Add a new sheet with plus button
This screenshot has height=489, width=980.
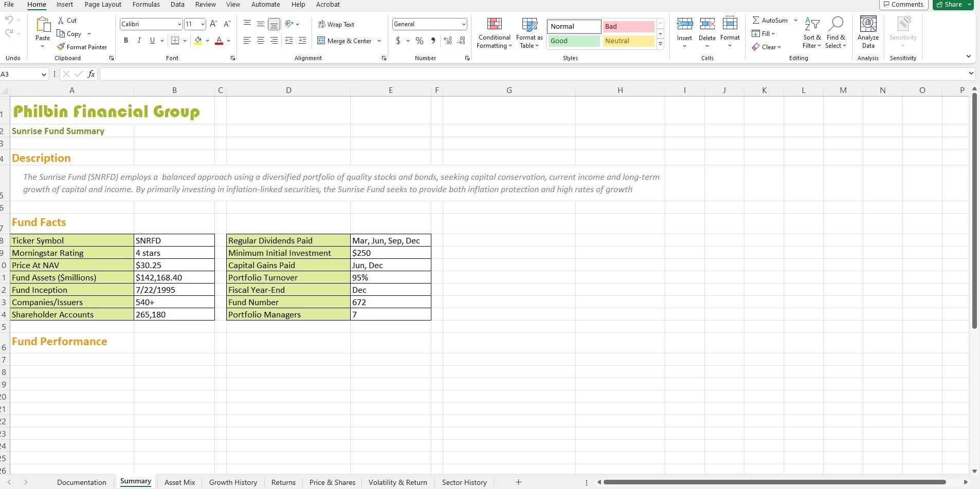(518, 482)
